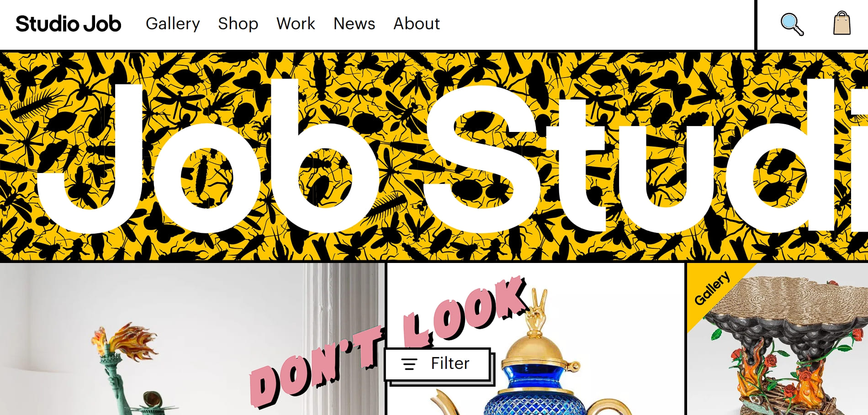
Task: Select the yellow Gallery corner ribbon
Action: (x=713, y=289)
